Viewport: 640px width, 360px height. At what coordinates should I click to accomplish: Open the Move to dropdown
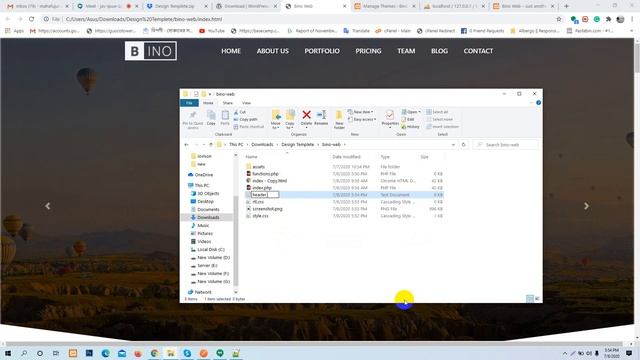(x=276, y=124)
